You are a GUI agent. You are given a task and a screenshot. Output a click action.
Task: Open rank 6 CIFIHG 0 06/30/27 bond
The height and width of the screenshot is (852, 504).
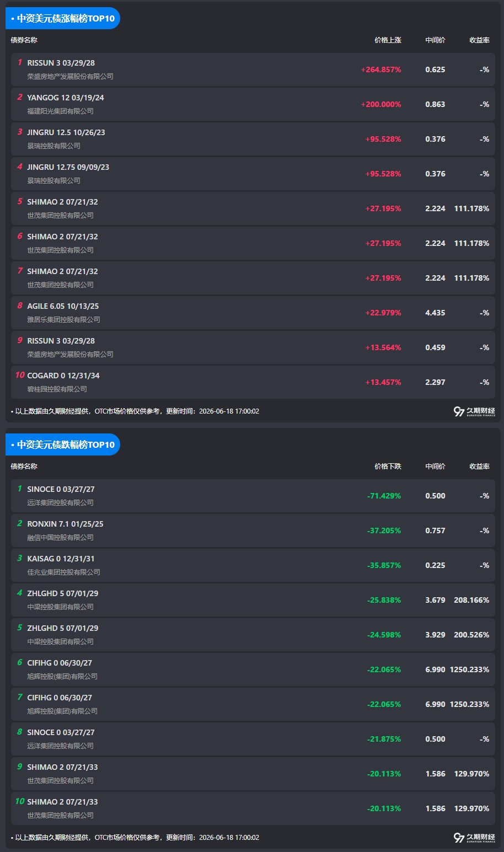click(x=60, y=663)
